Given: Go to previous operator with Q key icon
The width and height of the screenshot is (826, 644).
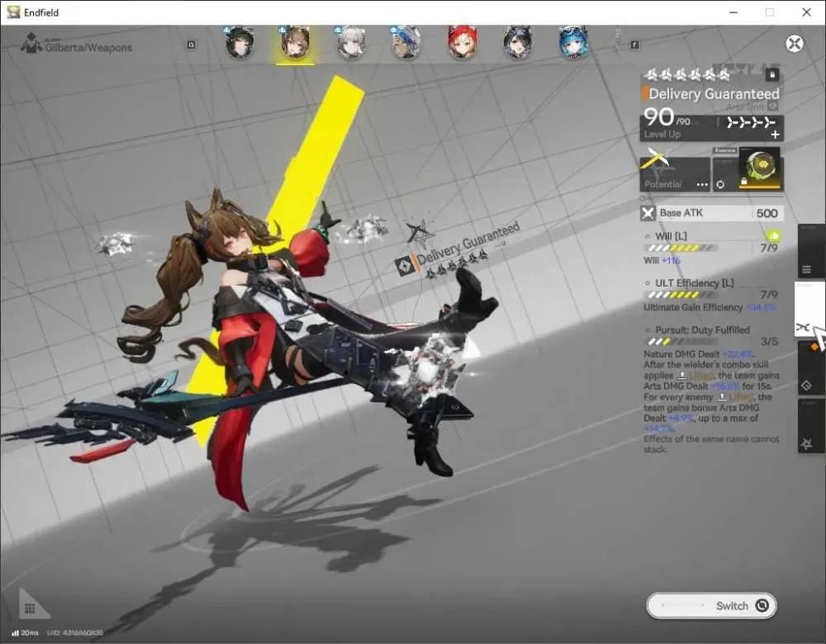Looking at the screenshot, I should (192, 45).
